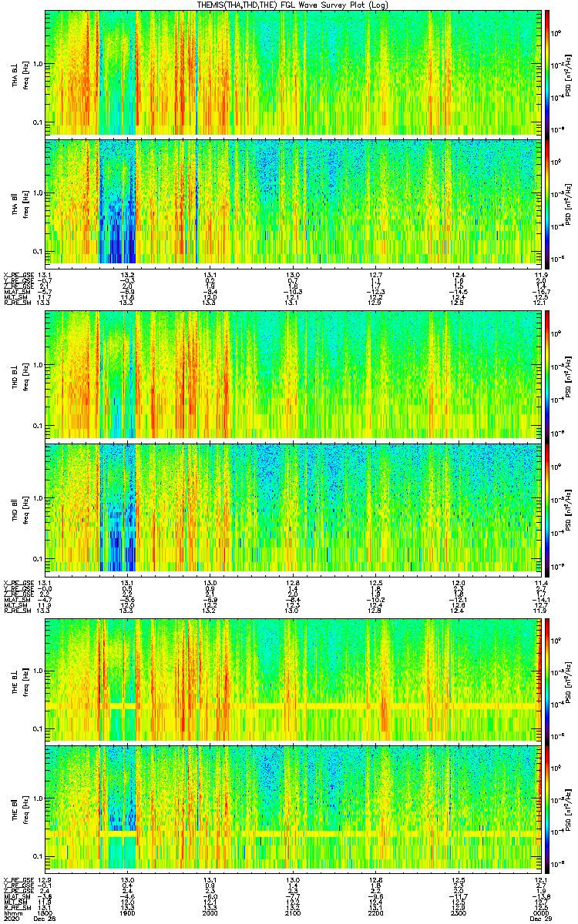
Task: Click the THE X_RE_GSE value '12.9' under 1800
Action: [45, 879]
